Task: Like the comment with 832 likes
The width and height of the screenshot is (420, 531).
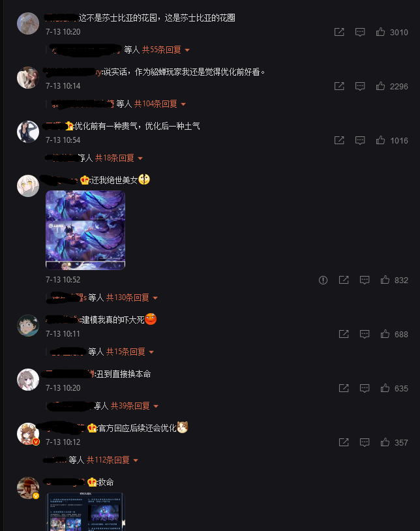Action: point(385,280)
